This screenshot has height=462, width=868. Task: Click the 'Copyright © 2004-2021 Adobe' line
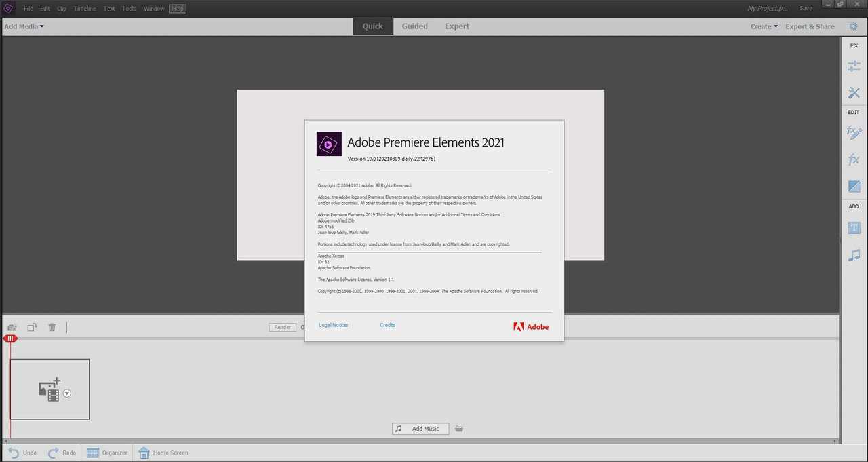[x=365, y=185]
